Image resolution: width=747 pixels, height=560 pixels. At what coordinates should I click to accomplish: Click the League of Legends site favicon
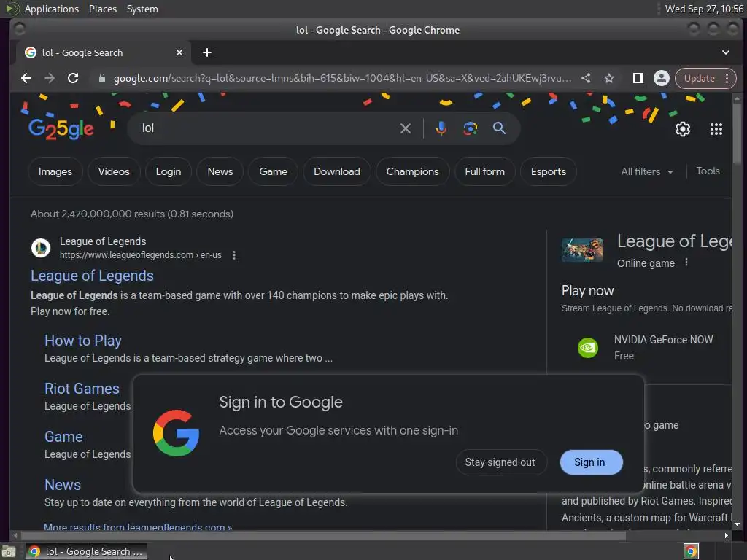coord(41,248)
